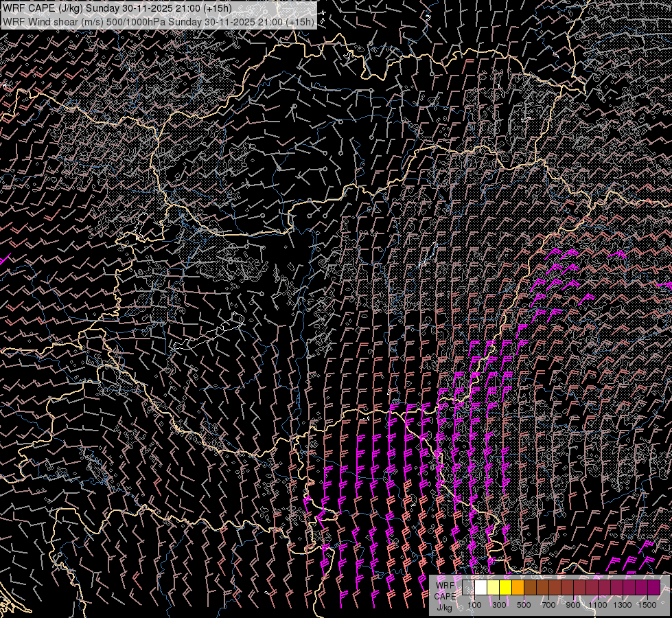The height and width of the screenshot is (618, 672).
Task: Select the rightmost purple CAPE legend swatch
Action: (654, 588)
